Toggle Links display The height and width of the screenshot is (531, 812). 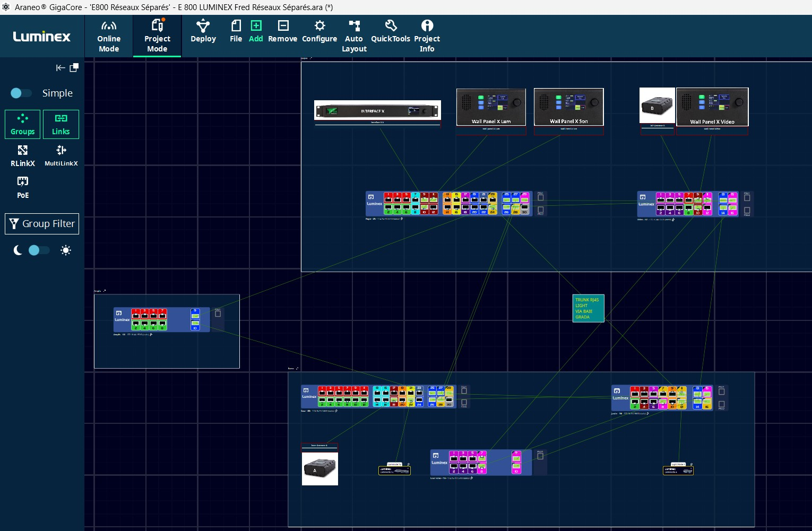click(61, 124)
